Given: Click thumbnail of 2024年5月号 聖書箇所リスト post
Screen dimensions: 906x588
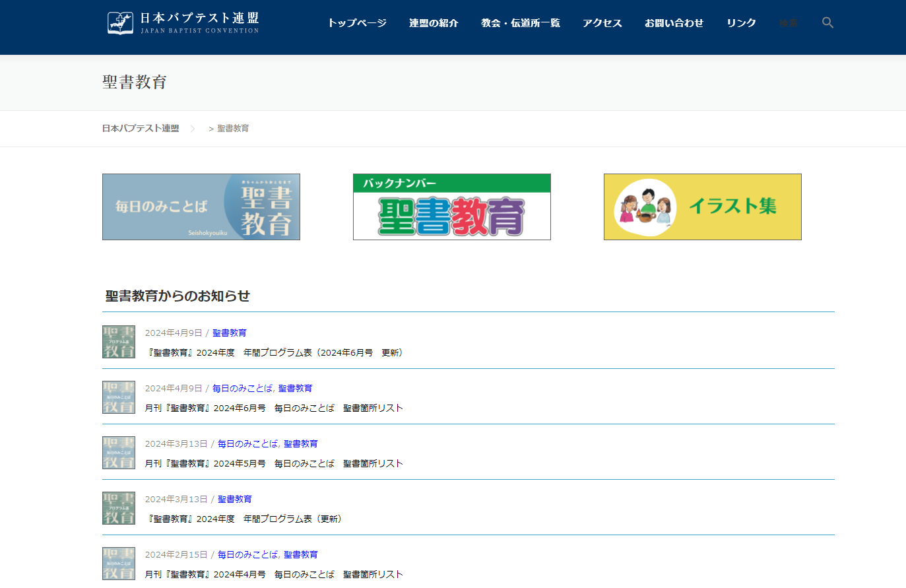Looking at the screenshot, I should [x=119, y=453].
